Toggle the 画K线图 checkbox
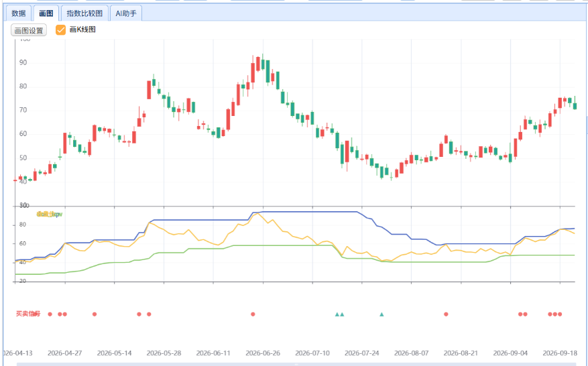Image resolution: width=588 pixels, height=366 pixels. 61,29
